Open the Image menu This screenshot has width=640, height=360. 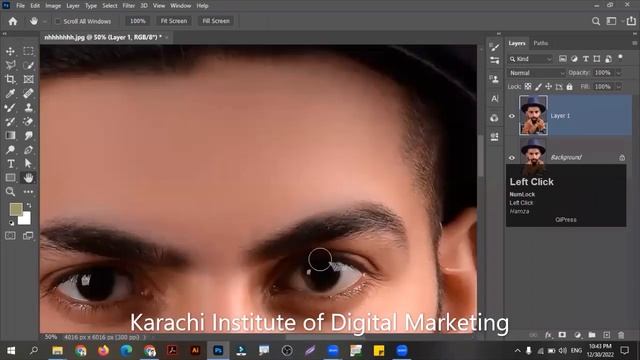click(x=53, y=6)
